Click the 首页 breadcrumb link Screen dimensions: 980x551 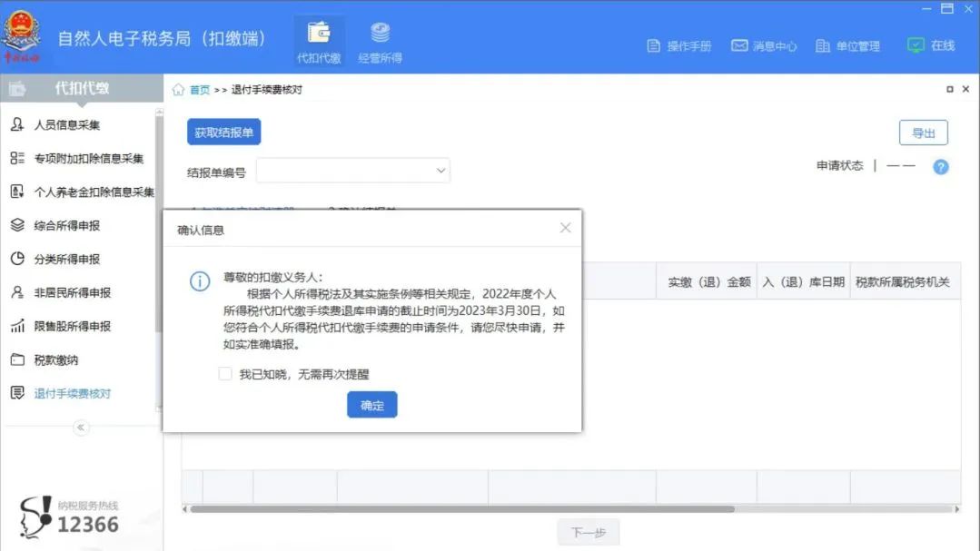(200, 90)
